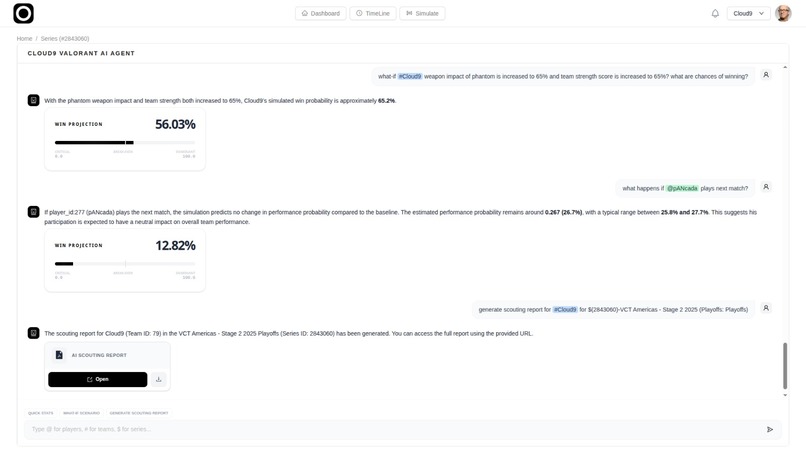This screenshot has height=453, width=806.
Task: Download the AI scouting report
Action: [159, 379]
